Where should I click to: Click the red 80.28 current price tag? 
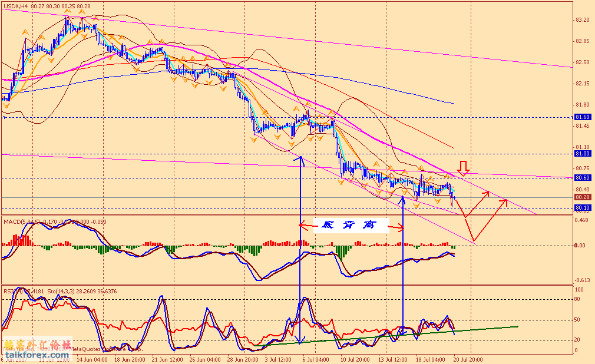click(x=583, y=197)
